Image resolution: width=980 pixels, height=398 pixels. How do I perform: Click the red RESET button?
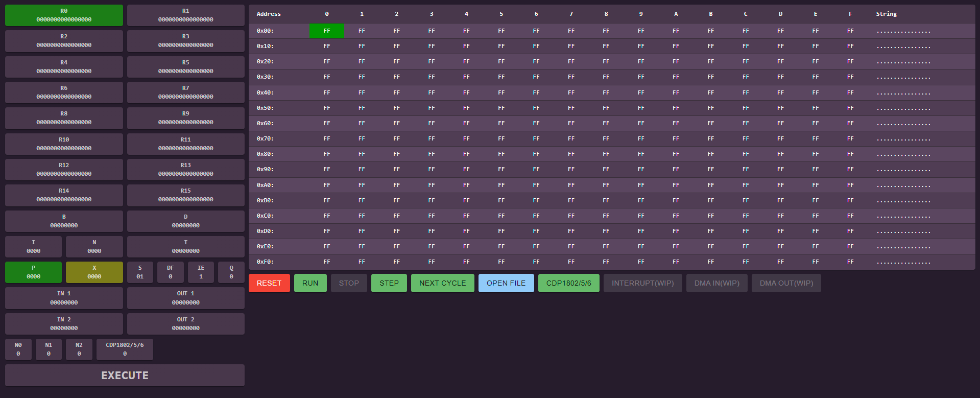269,283
